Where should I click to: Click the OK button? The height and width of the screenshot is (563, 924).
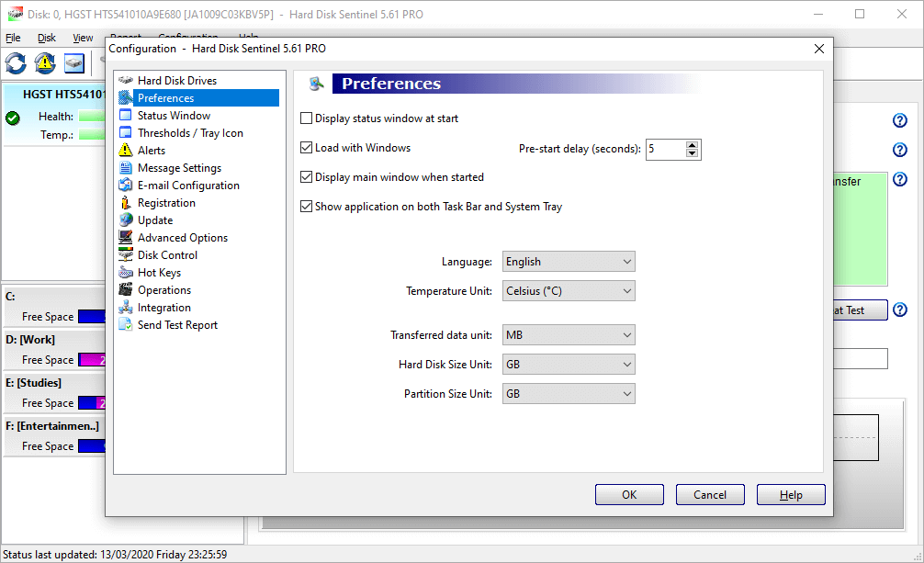tap(629, 495)
